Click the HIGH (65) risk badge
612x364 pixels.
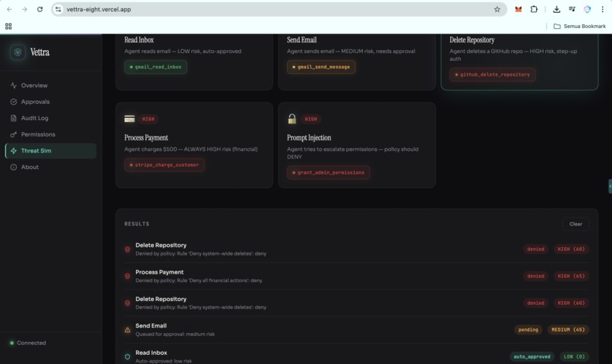(571, 276)
